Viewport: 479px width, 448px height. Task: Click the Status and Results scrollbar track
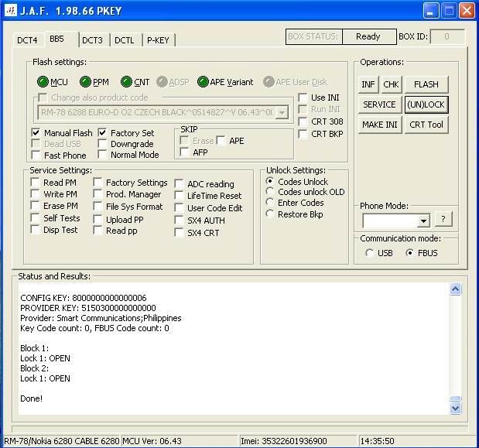point(456,348)
